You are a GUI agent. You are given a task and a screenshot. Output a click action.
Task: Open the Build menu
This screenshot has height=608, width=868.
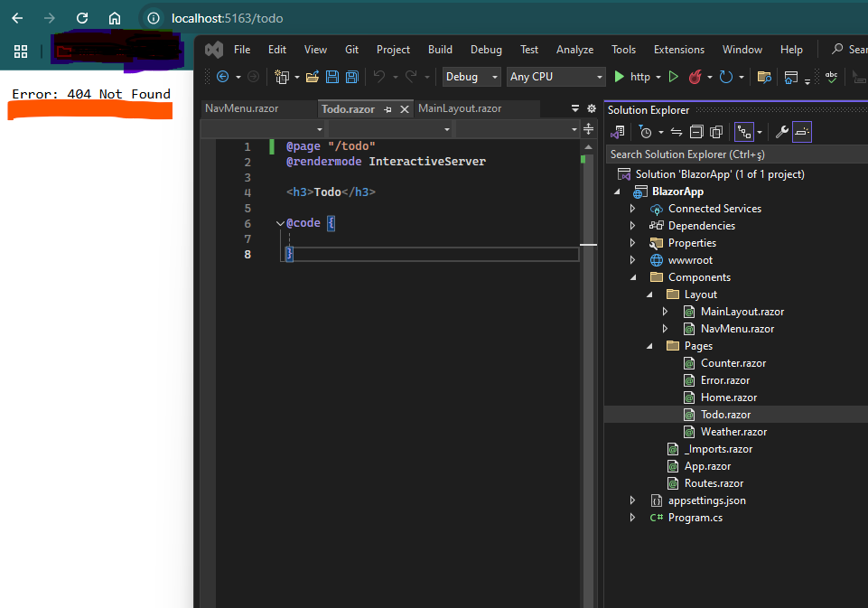[440, 50]
